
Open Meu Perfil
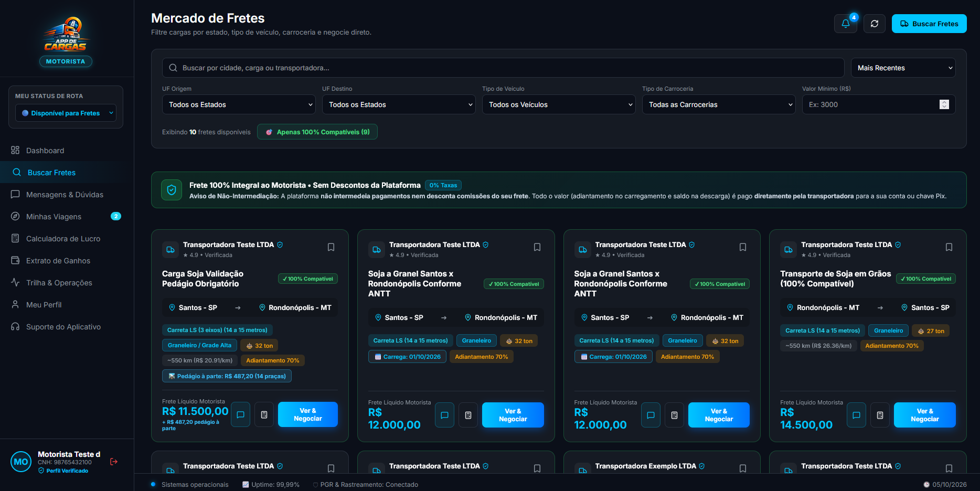point(67,305)
